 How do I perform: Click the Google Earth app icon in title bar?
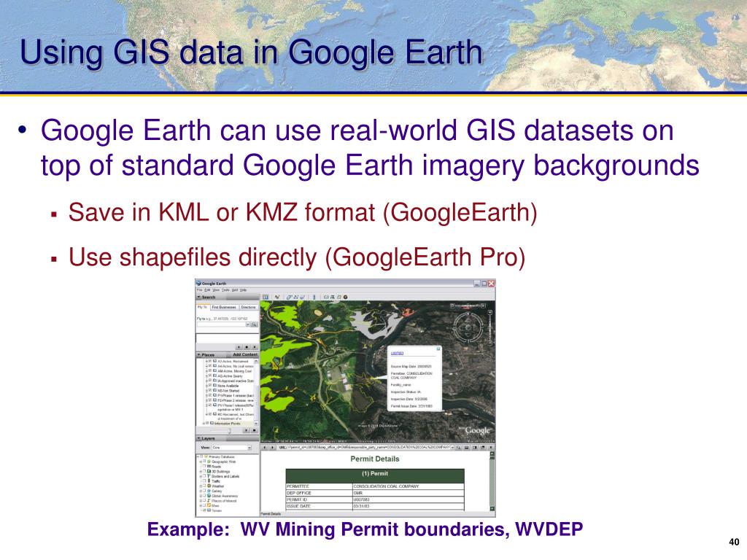(x=198, y=284)
